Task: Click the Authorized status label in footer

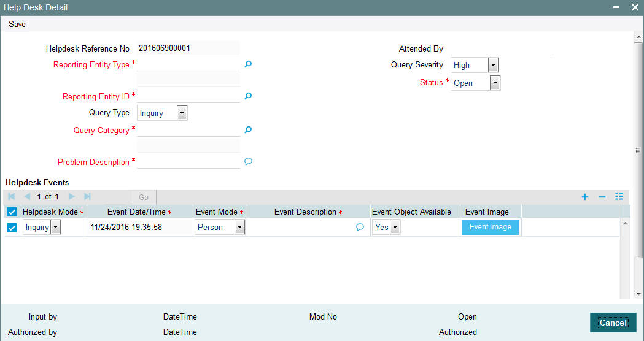Action: 458,332
